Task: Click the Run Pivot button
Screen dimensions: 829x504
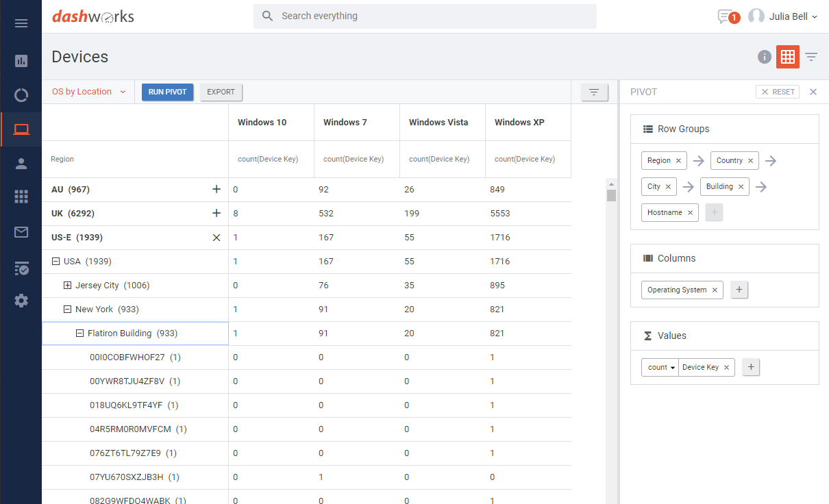Action: (168, 92)
